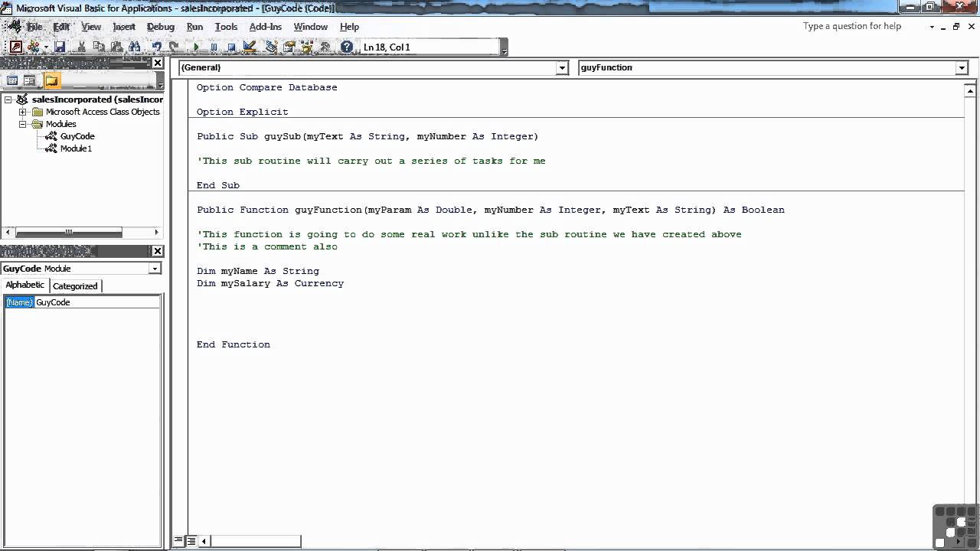
Task: Toggle Folders icon in Project panel
Action: (51, 80)
